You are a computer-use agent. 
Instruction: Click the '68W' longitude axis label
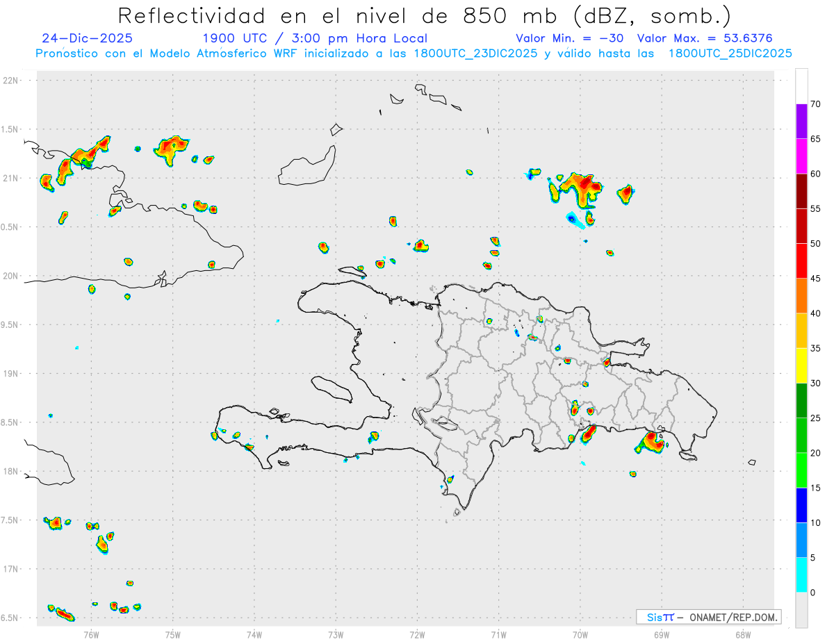pyautogui.click(x=743, y=634)
